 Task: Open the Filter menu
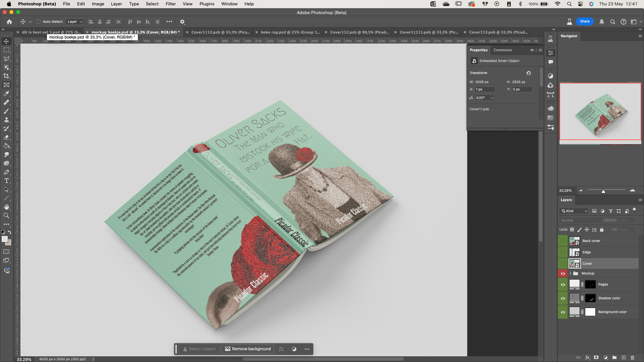click(170, 4)
